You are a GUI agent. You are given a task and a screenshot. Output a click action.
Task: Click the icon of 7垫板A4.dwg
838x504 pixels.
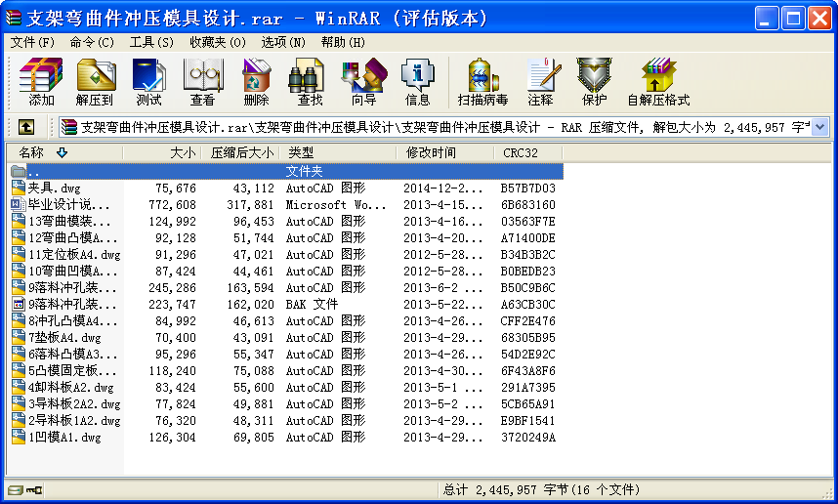pyautogui.click(x=19, y=337)
